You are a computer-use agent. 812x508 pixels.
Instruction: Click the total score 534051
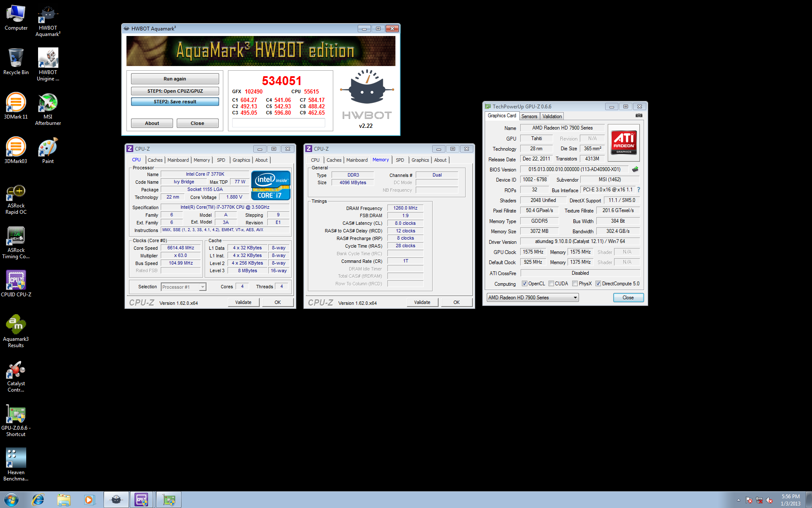tap(282, 81)
